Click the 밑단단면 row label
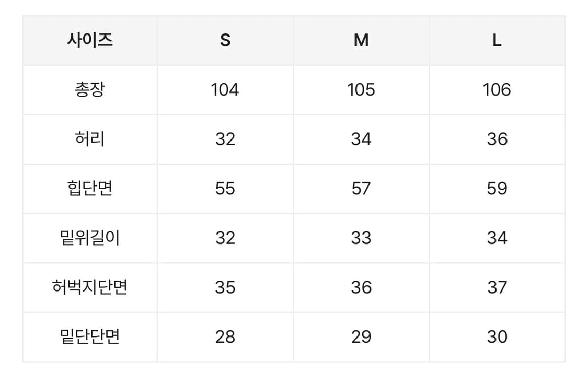 click(90, 336)
